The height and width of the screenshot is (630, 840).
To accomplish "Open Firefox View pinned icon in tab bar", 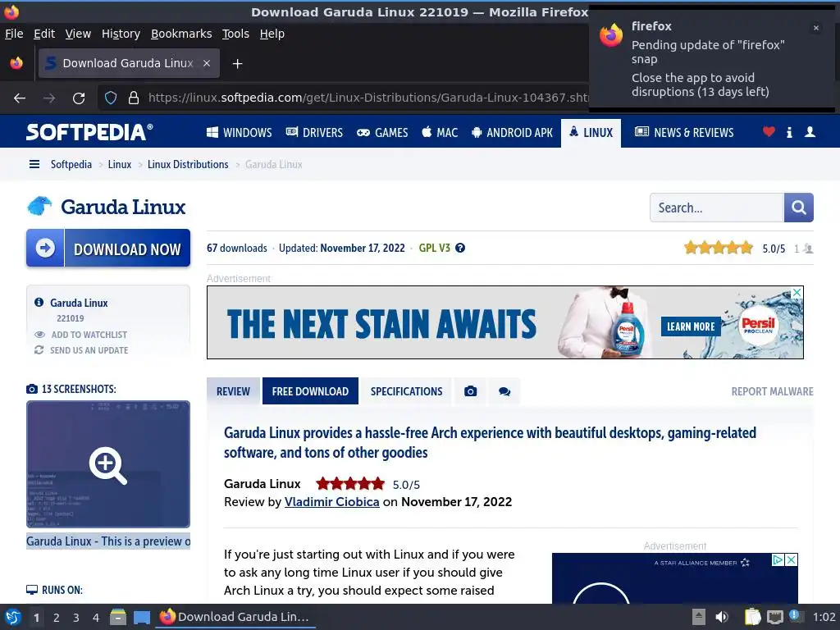I will click(x=16, y=63).
